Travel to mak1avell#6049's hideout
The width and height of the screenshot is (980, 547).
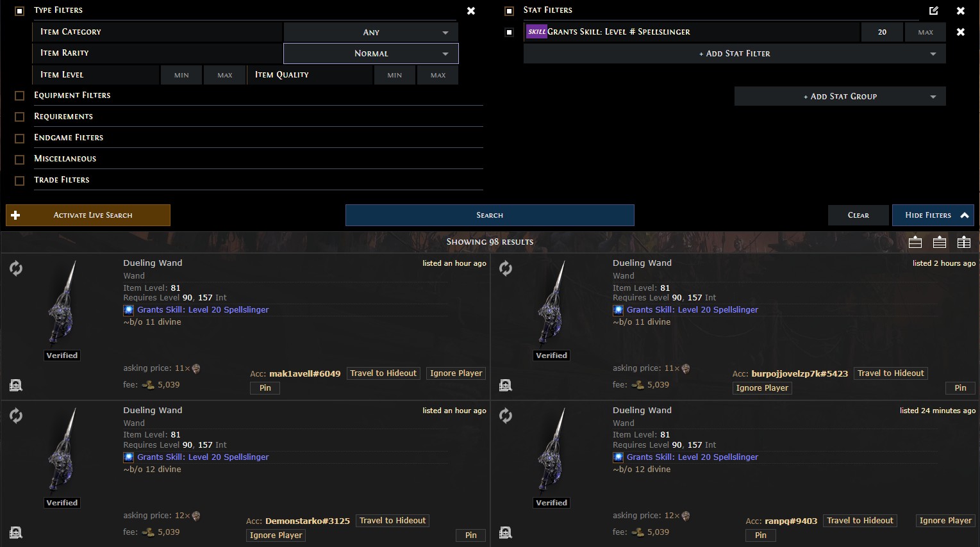383,373
